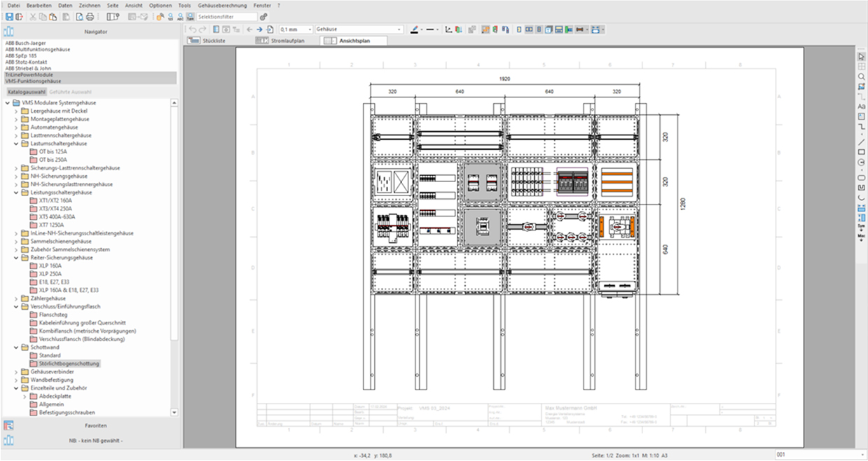Open the Navigator panel icon top left
This screenshot has width=868, height=461.
pos(8,30)
